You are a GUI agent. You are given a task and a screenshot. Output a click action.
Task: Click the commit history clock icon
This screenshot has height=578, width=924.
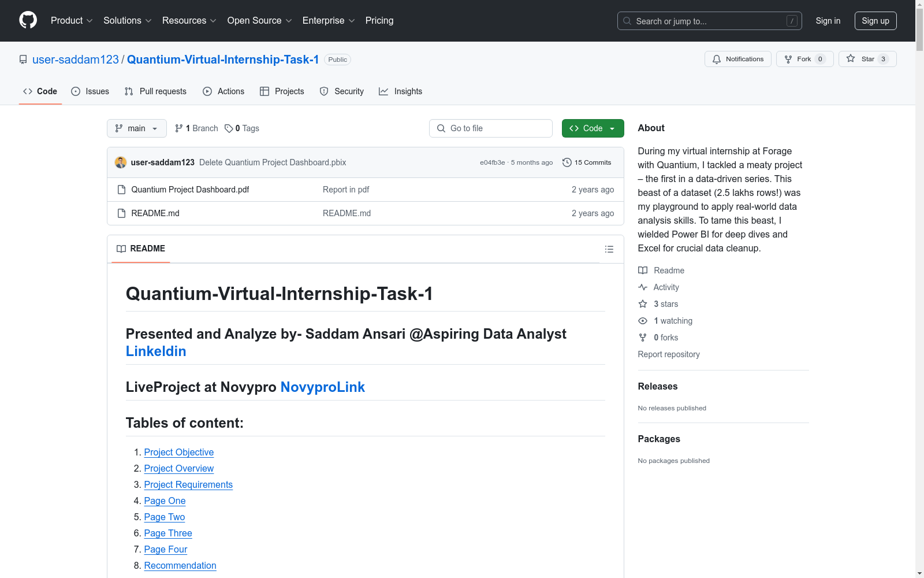567,162
